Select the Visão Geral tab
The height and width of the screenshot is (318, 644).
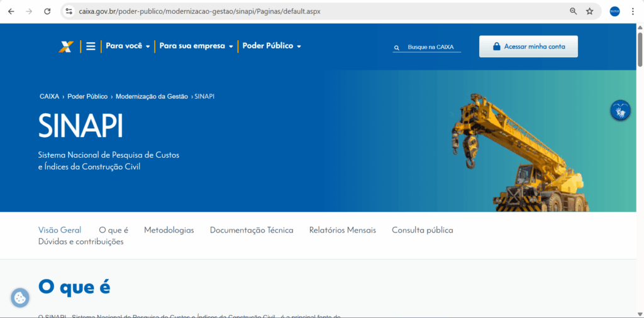60,230
